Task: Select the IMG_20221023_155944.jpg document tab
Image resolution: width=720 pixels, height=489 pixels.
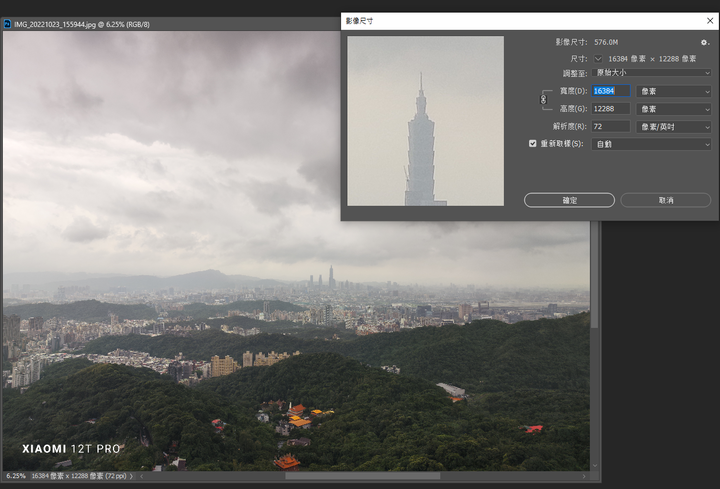Action: 82,24
